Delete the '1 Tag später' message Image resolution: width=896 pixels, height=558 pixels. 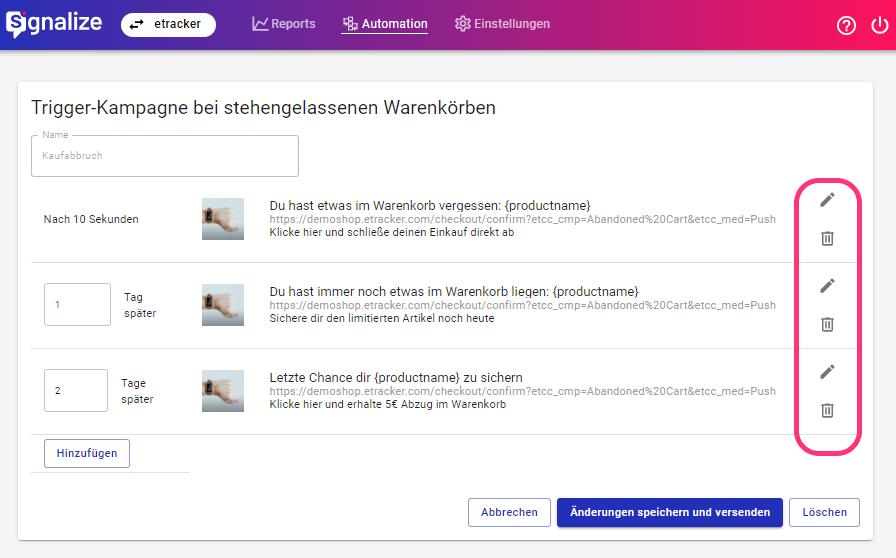(827, 324)
